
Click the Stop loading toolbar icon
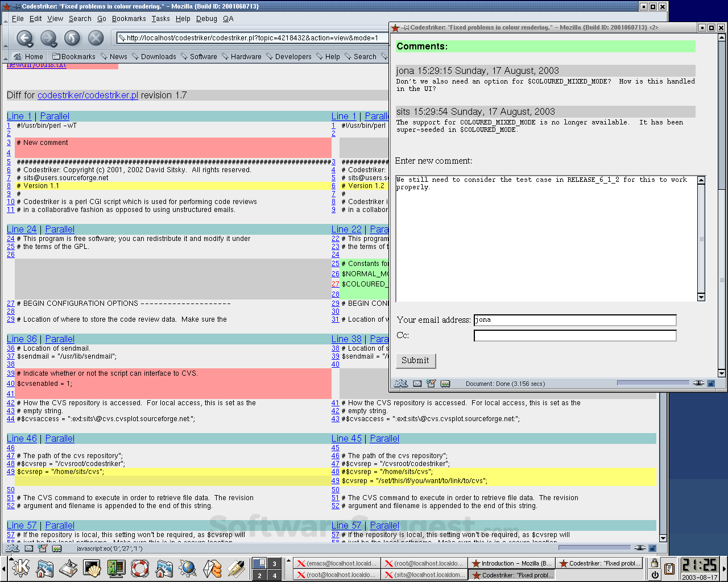[x=95, y=39]
